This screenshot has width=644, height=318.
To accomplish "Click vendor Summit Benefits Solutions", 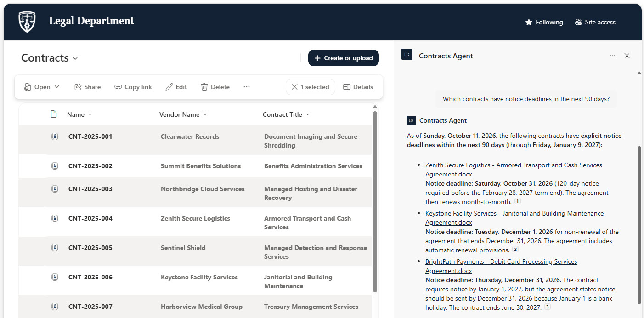I will 201,166.
